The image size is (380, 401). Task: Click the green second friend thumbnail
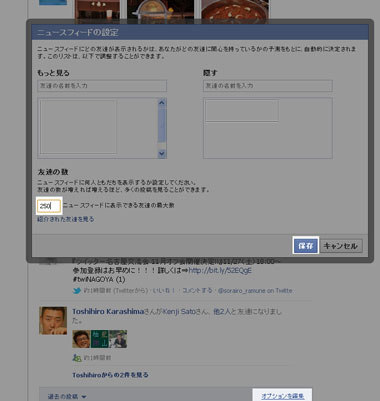(x=100, y=339)
